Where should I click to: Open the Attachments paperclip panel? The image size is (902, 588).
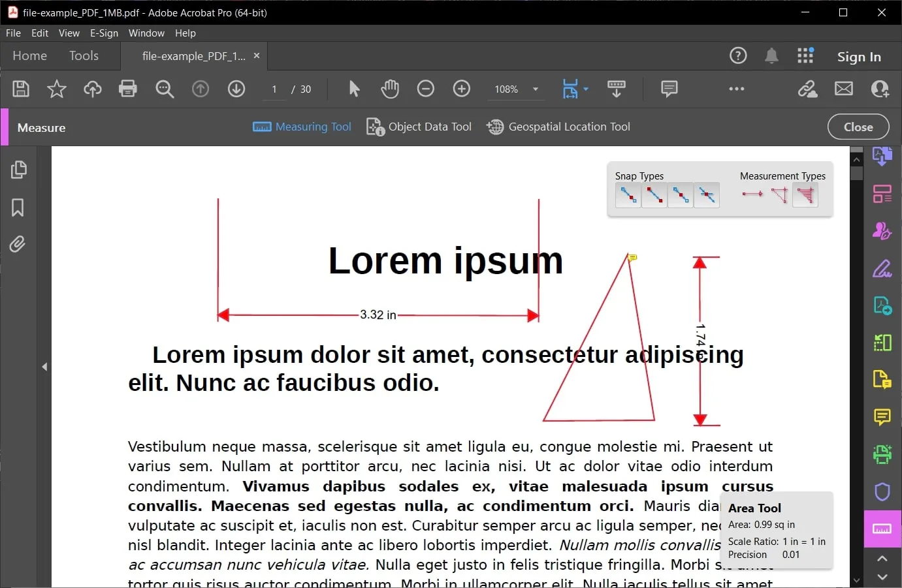click(18, 244)
